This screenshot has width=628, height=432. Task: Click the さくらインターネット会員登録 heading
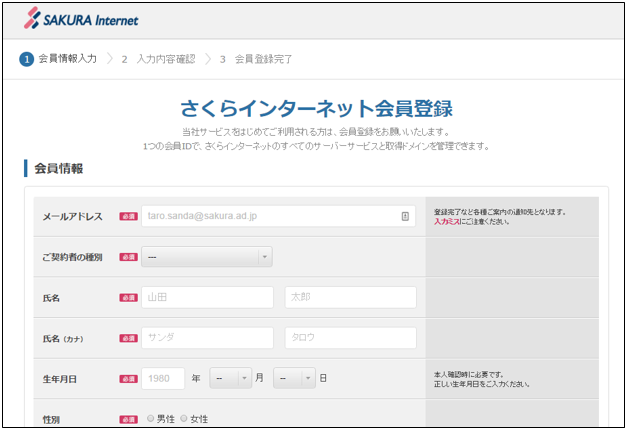316,109
